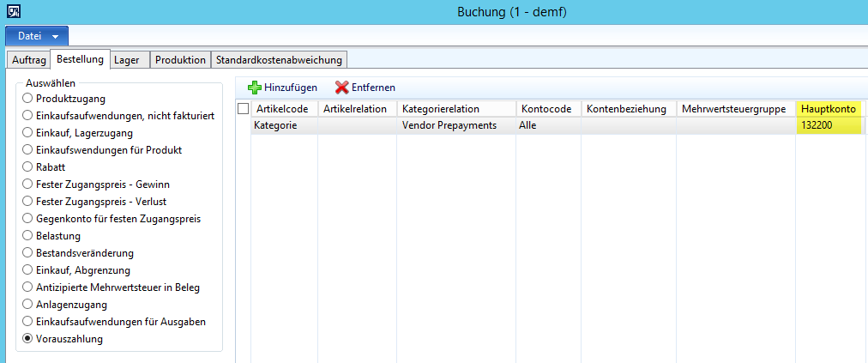
Task: Click the Hauptkonto column header
Action: tap(829, 109)
